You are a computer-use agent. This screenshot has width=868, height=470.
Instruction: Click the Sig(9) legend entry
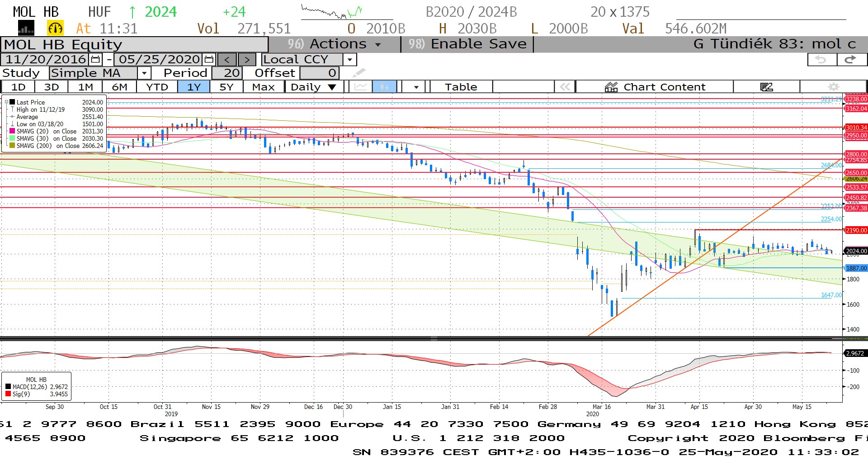pyautogui.click(x=37, y=394)
